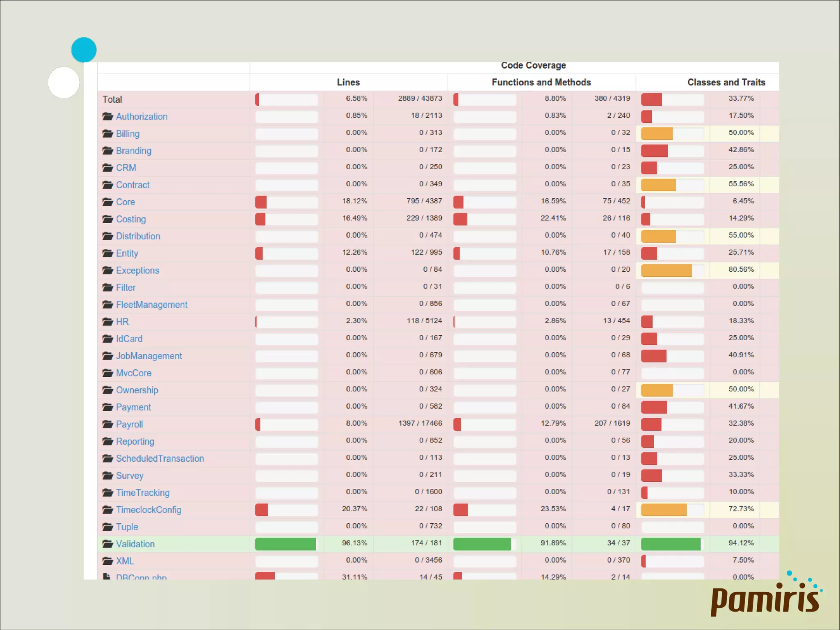Click the green Validation lines coverage bar

point(285,544)
